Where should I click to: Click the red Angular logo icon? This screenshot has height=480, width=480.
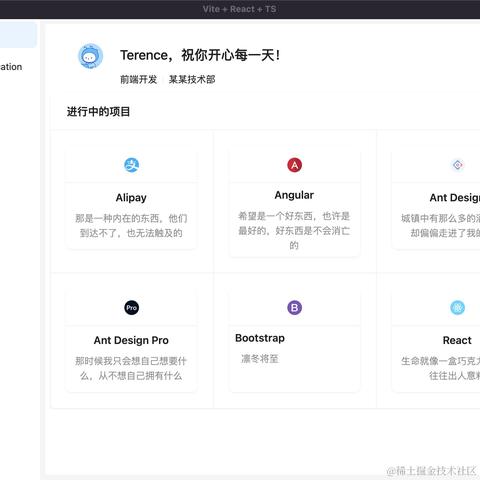(x=295, y=165)
